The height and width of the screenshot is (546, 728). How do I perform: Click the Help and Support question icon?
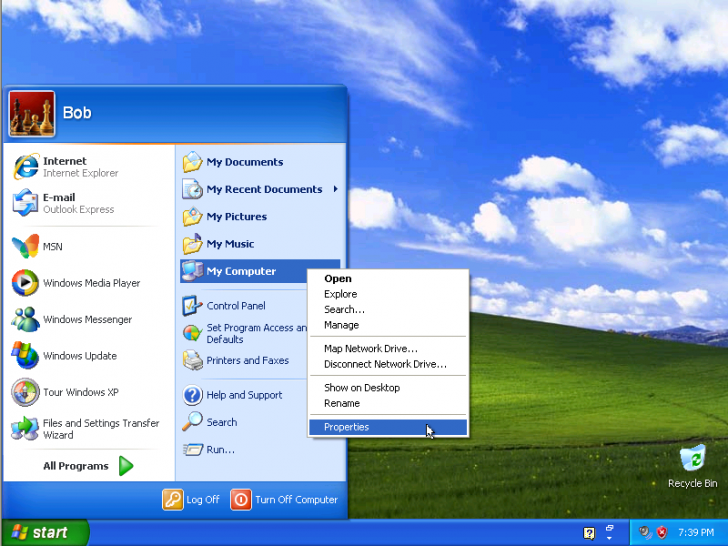(x=192, y=395)
